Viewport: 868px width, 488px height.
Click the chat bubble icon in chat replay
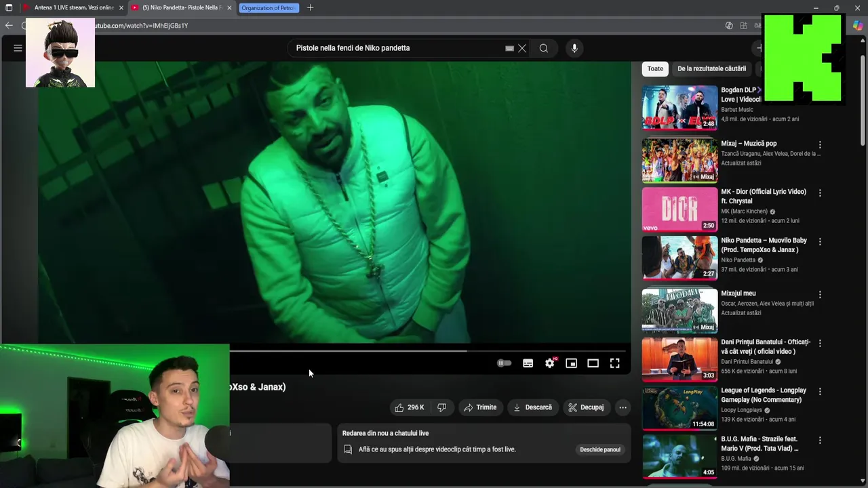(x=348, y=449)
